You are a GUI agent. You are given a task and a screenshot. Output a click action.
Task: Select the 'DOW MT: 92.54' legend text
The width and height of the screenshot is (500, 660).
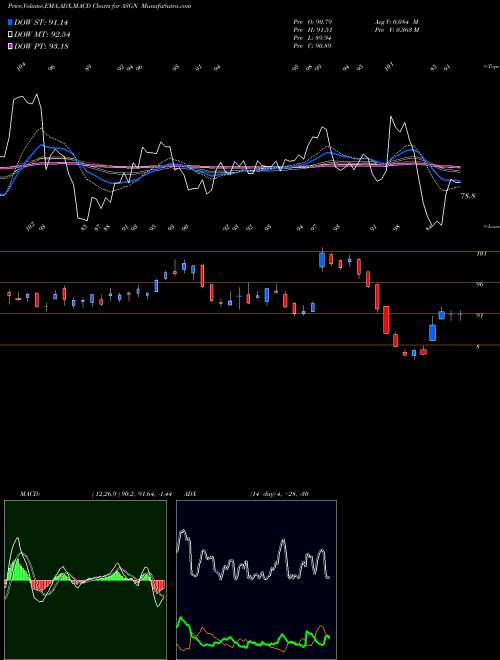pyautogui.click(x=42, y=34)
